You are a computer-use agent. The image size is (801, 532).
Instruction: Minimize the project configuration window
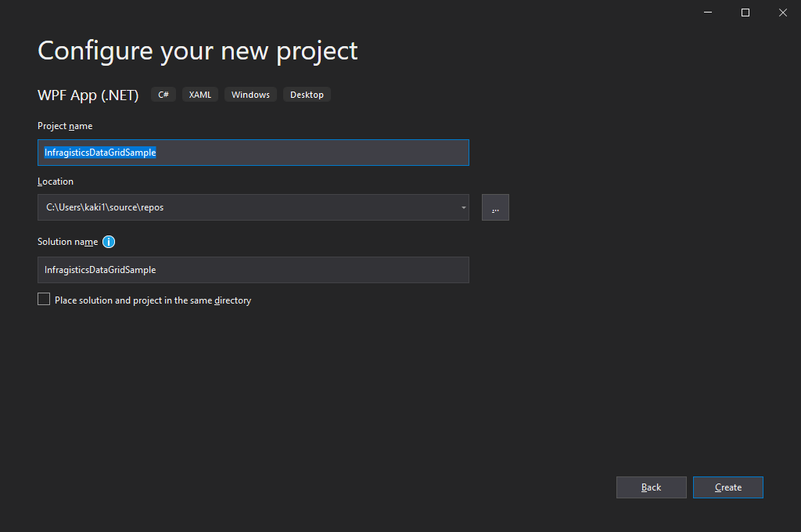point(708,13)
